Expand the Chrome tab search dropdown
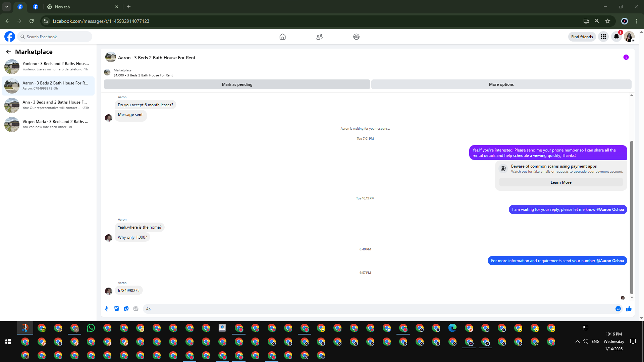 (x=6, y=7)
